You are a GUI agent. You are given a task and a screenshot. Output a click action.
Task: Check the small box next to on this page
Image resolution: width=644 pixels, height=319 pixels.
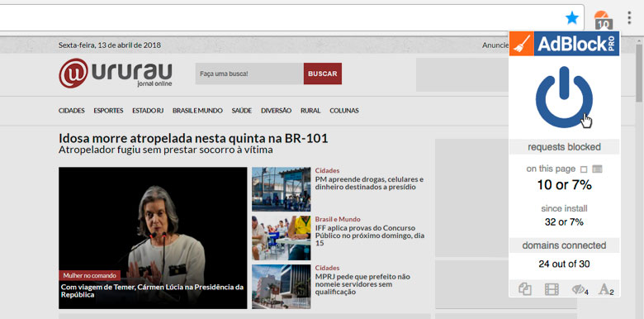584,169
